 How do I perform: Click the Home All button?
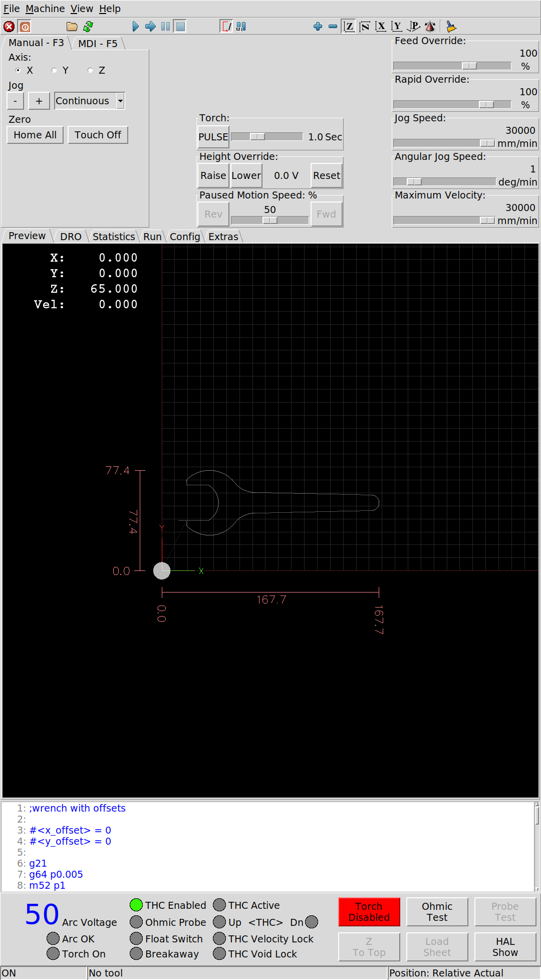pyautogui.click(x=35, y=135)
